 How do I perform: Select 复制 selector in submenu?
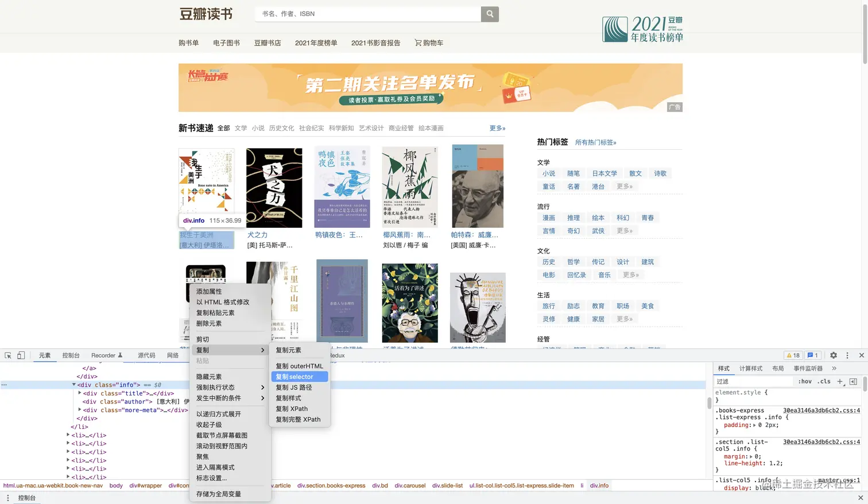pyautogui.click(x=300, y=377)
